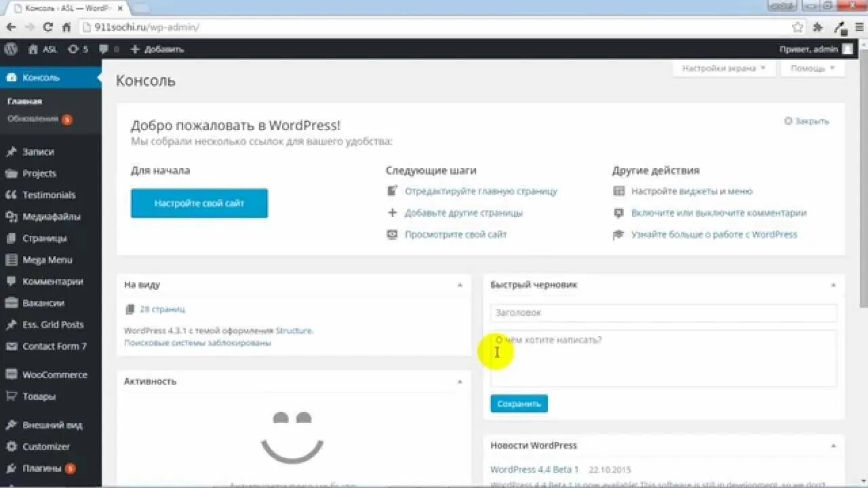Open Просмотрите свой сайт link
The image size is (868, 488).
point(456,235)
